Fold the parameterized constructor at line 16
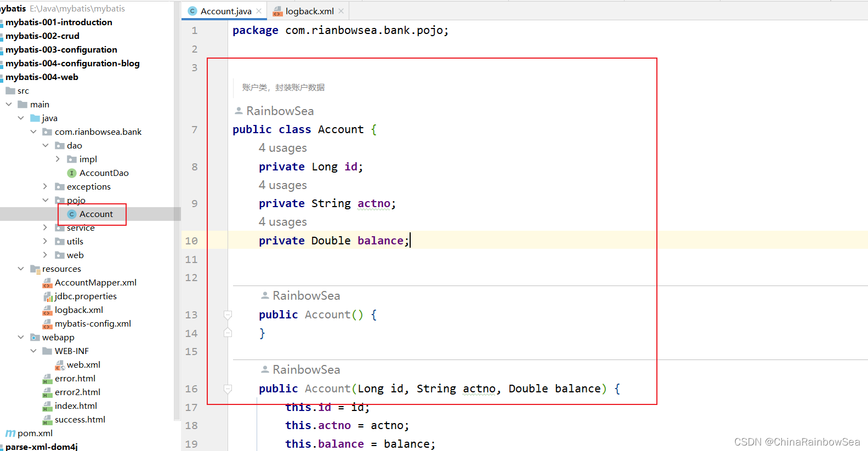This screenshot has width=868, height=451. [228, 389]
